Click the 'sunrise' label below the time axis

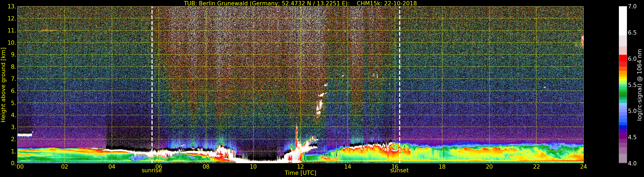pos(152,171)
